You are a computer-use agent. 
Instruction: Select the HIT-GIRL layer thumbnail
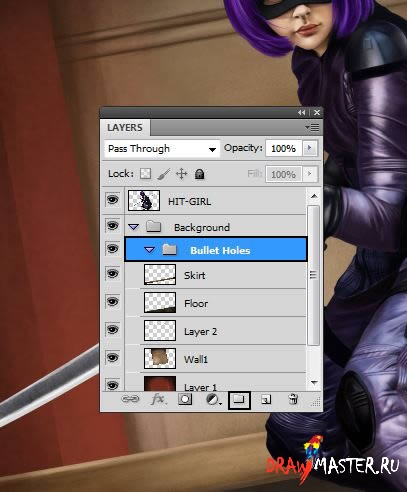(x=144, y=200)
